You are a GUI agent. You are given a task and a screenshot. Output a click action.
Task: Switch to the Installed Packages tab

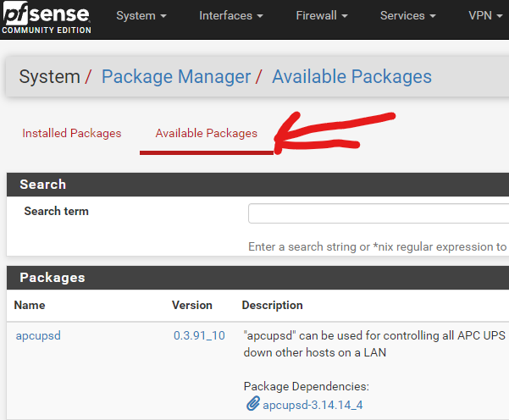[x=72, y=133]
